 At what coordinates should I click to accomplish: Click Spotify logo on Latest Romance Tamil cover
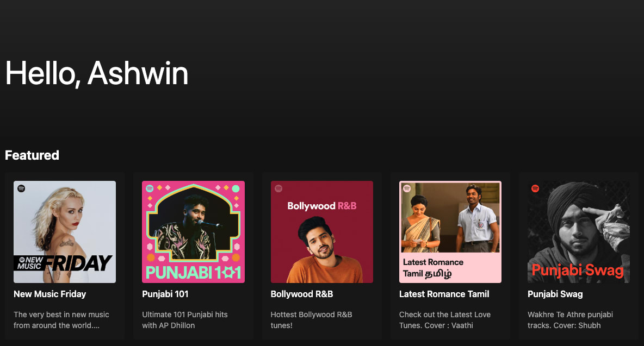coord(407,188)
